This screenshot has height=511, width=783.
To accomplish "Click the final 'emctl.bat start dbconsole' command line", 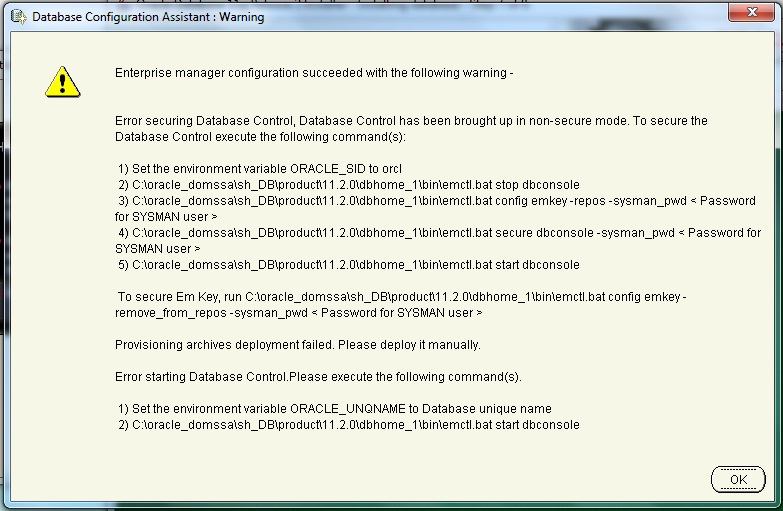I will coord(348,425).
